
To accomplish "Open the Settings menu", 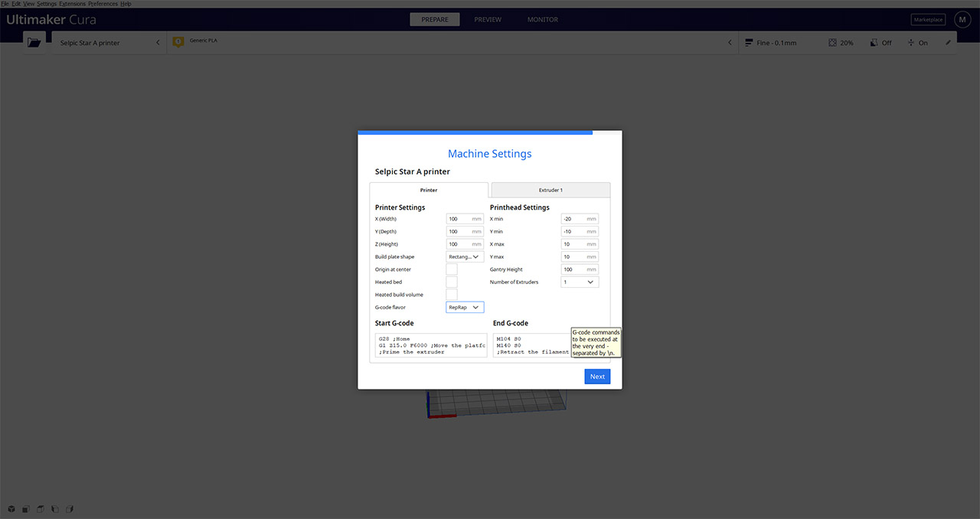I will (47, 4).
